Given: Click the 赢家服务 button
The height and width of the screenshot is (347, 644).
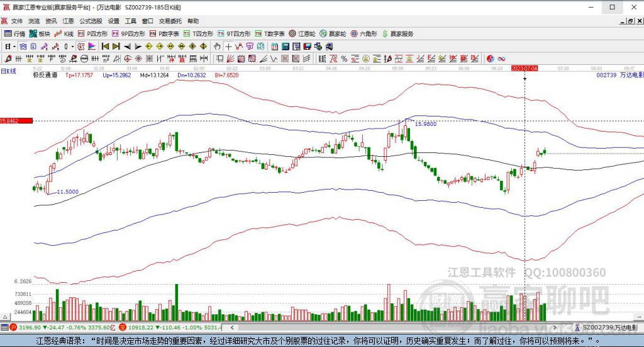Looking at the screenshot, I should [x=397, y=34].
